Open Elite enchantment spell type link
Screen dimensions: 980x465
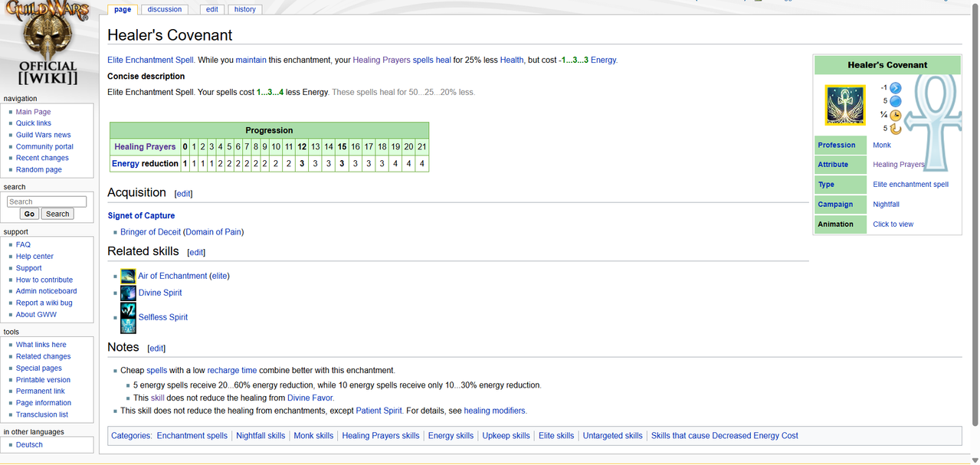pos(910,185)
